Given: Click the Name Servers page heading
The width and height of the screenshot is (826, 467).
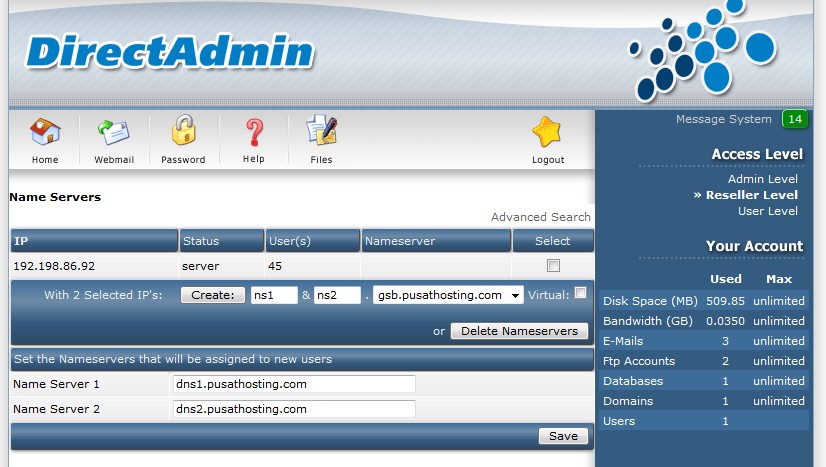Looking at the screenshot, I should pos(55,197).
